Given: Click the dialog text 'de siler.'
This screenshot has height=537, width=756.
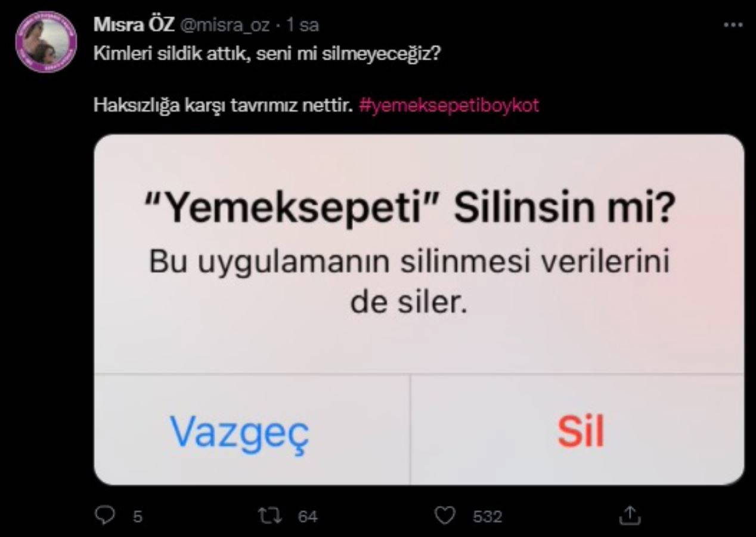Looking at the screenshot, I should pyautogui.click(x=408, y=304).
